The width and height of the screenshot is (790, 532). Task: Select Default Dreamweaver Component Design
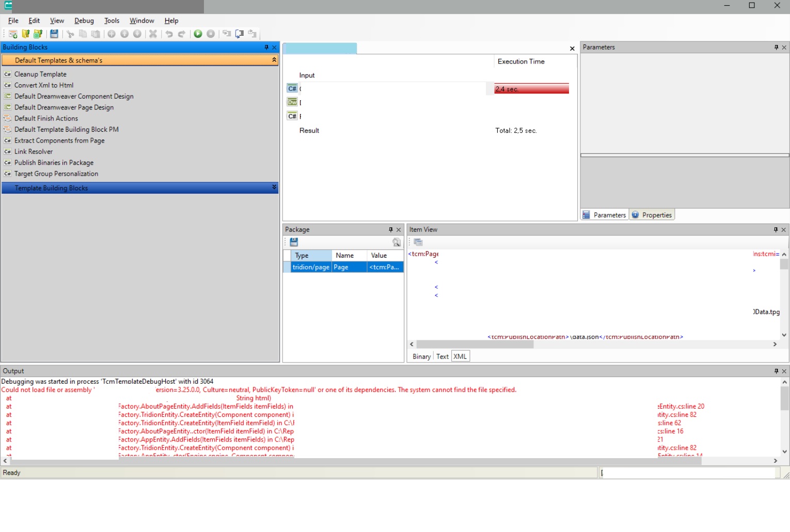coord(74,97)
